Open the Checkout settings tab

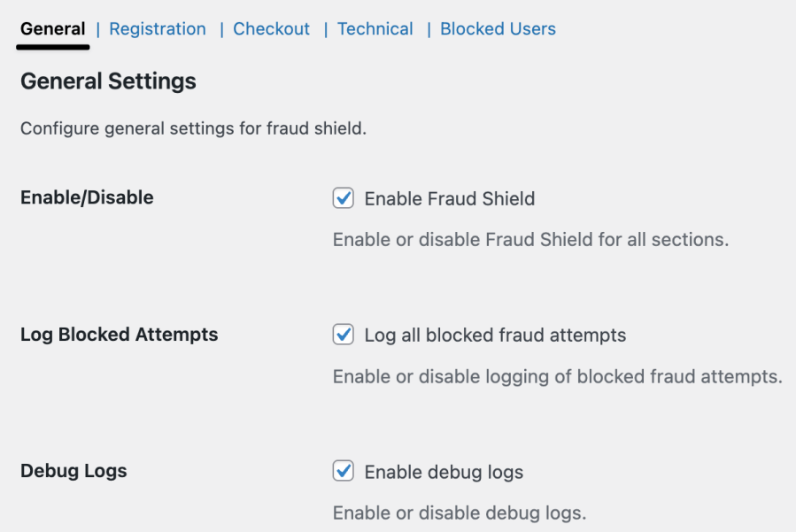coord(271,29)
